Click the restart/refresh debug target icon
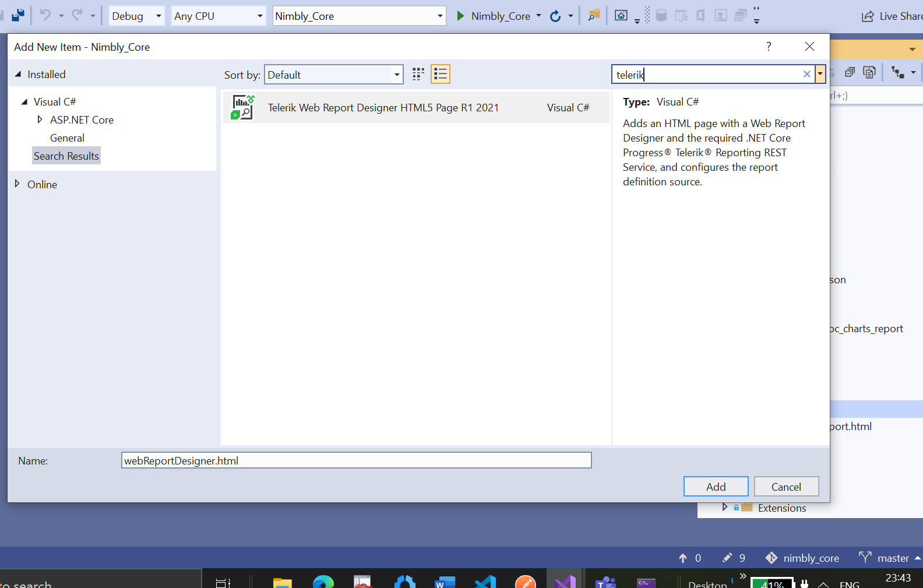Viewport: 923px width, 588px height. point(555,16)
